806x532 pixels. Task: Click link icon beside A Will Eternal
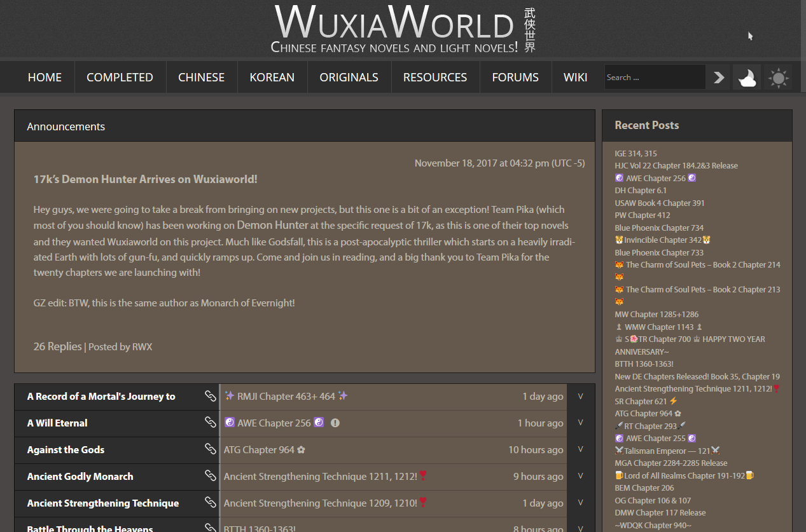[x=211, y=423]
